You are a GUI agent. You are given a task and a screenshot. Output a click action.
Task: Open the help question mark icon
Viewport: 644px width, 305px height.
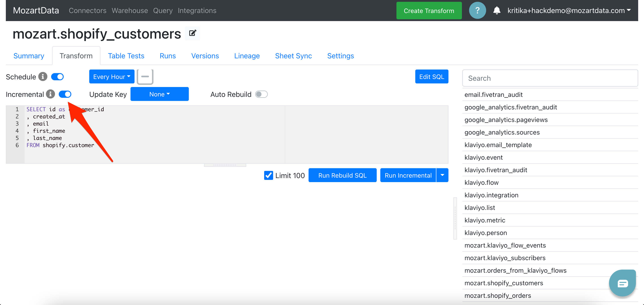click(x=477, y=11)
